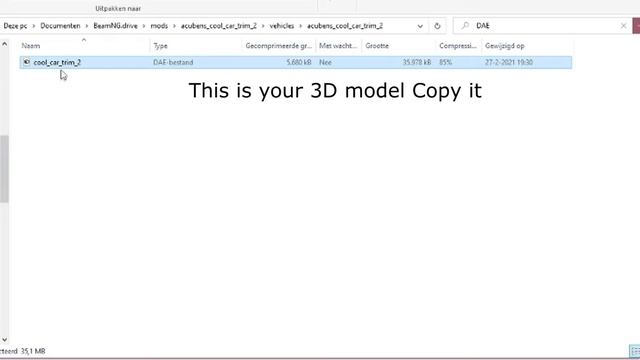This screenshot has width=640, height=360.
Task: Go to the mods folder breadcrumb
Action: [159, 26]
